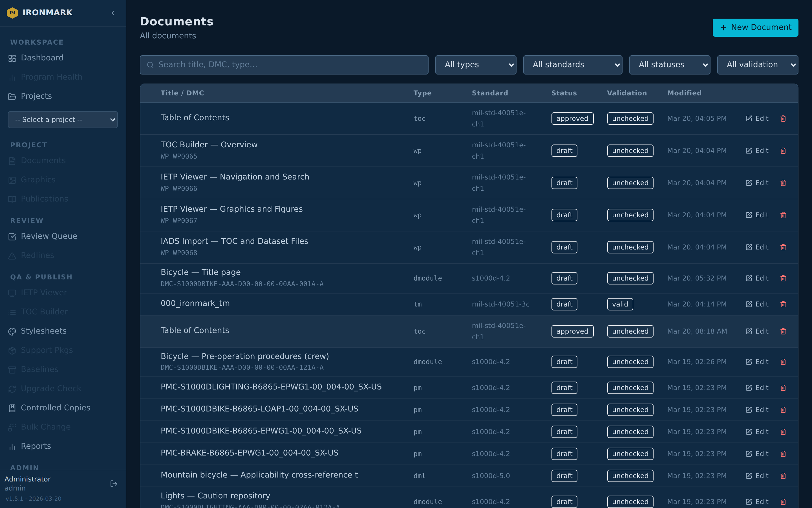Image resolution: width=812 pixels, height=508 pixels.
Task: Click the Stylesheets palette icon
Action: tap(12, 332)
